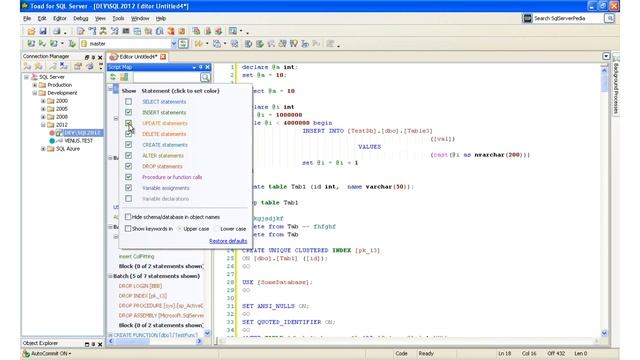The height and width of the screenshot is (360, 640).
Task: Click the Script Map color options icon
Action: click(124, 77)
